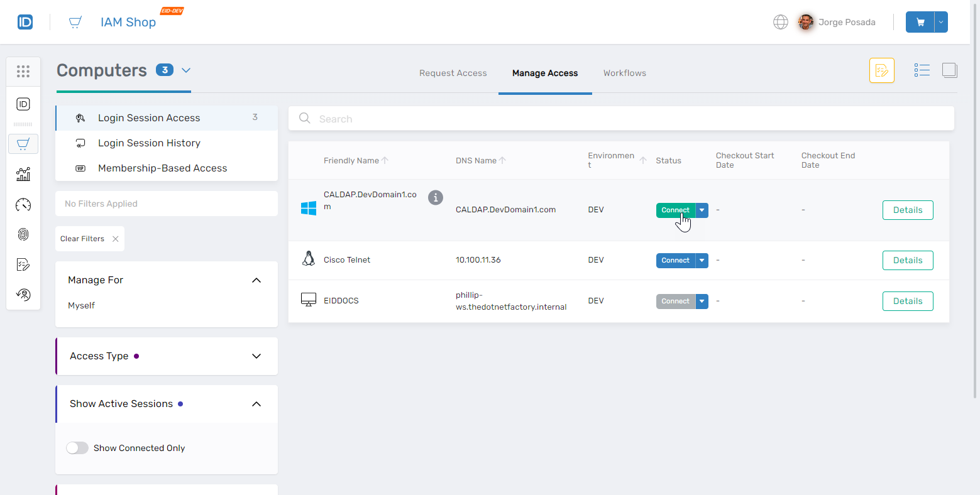Screen dimensions: 980x495
Task: Open the speedometer dashboard sidebar icon
Action: (x=23, y=205)
